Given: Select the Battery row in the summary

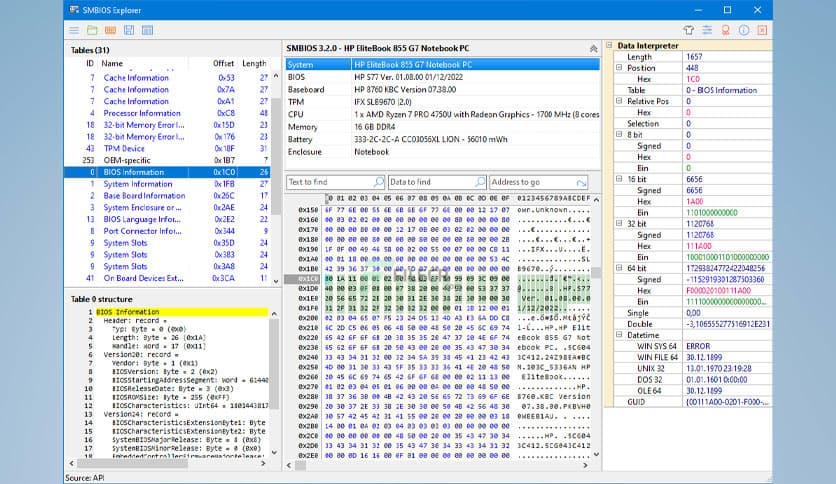Looking at the screenshot, I should pyautogui.click(x=443, y=139).
